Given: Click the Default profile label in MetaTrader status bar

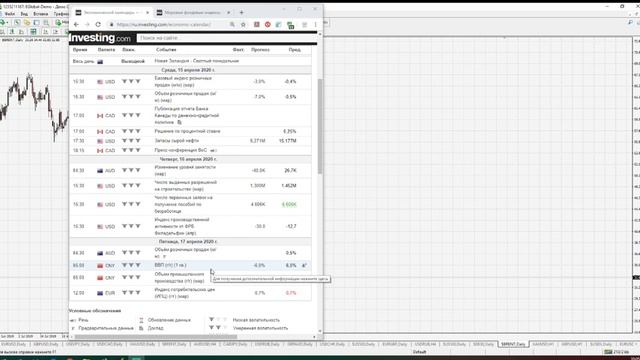Looking at the screenshot, I should click(x=419, y=352).
